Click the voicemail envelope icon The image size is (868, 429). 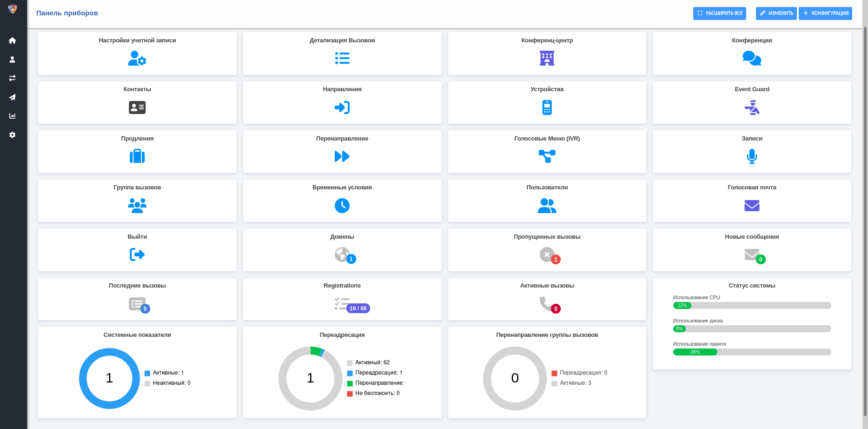[752, 206]
